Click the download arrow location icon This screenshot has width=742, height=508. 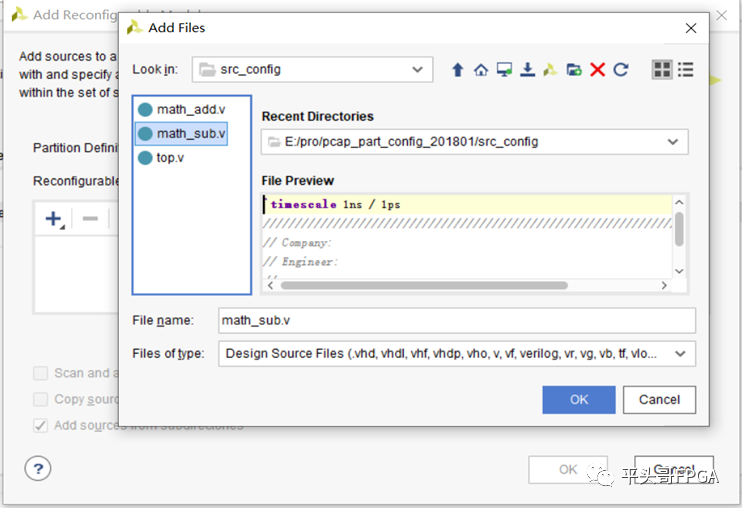(527, 70)
